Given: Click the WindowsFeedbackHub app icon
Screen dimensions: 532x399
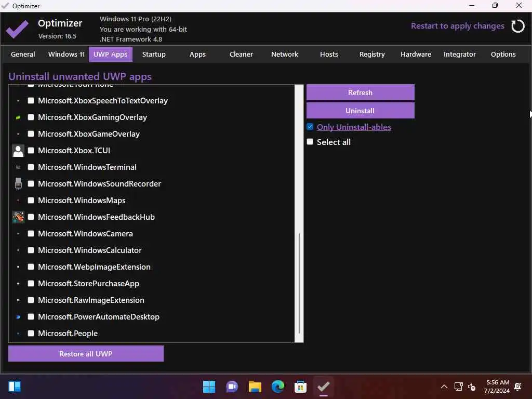Looking at the screenshot, I should (18, 217).
